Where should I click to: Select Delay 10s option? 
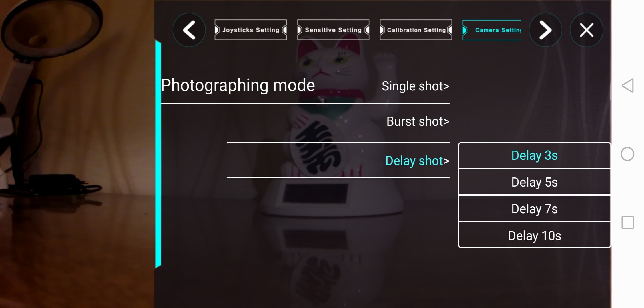tap(534, 236)
